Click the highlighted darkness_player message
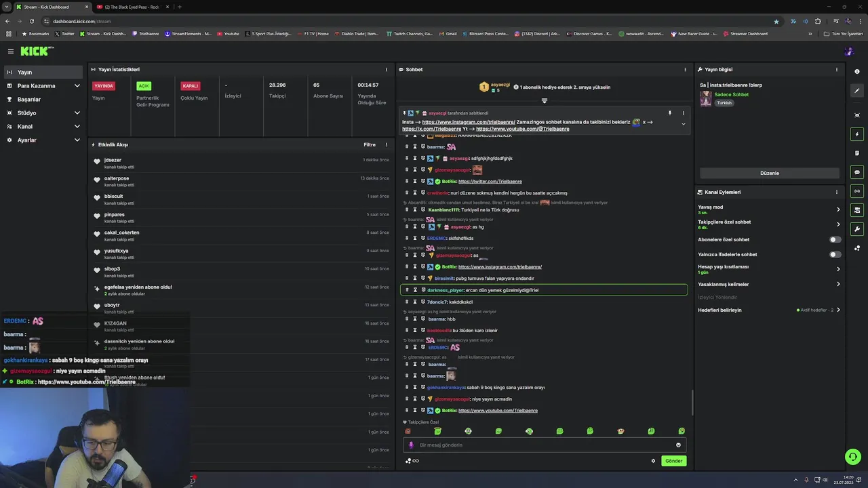Image resolution: width=868 pixels, height=488 pixels. pyautogui.click(x=544, y=290)
